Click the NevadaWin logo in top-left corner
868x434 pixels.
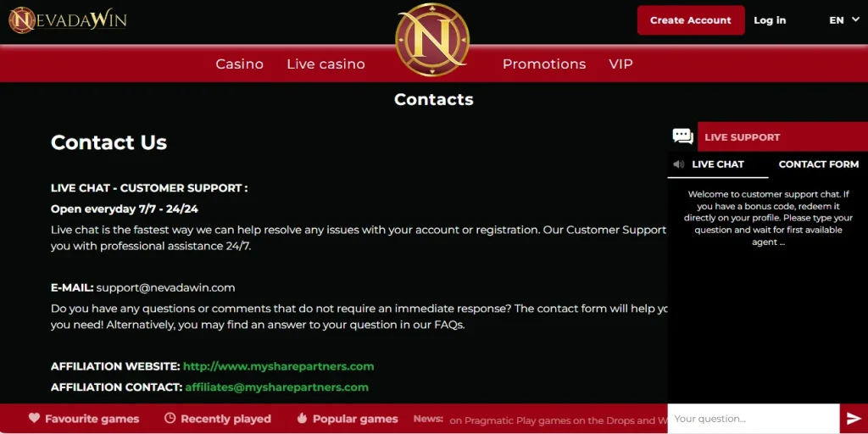pos(68,19)
